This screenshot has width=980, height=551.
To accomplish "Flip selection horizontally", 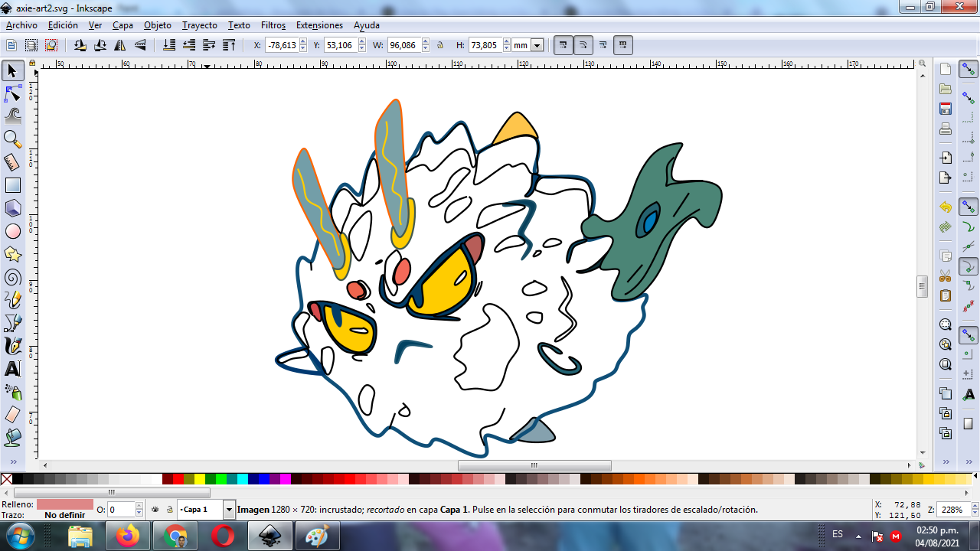I will pos(120,45).
